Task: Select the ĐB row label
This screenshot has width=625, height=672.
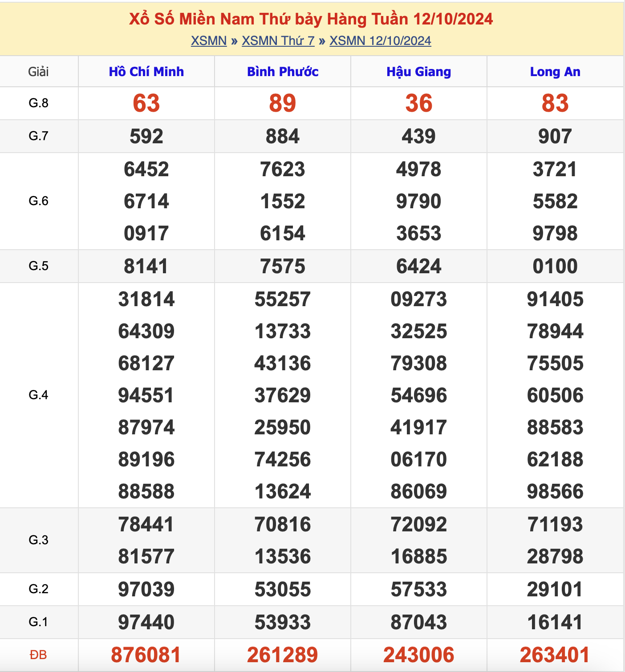Action: tap(39, 655)
